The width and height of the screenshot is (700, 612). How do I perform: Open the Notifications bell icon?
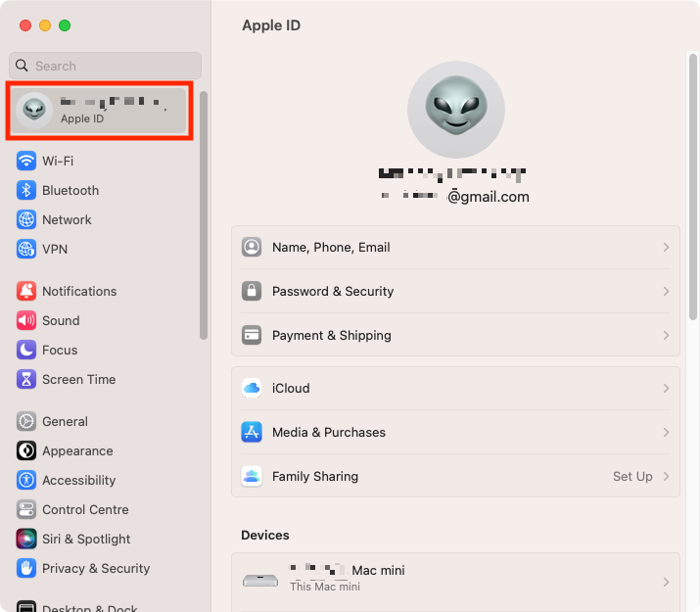(x=26, y=291)
